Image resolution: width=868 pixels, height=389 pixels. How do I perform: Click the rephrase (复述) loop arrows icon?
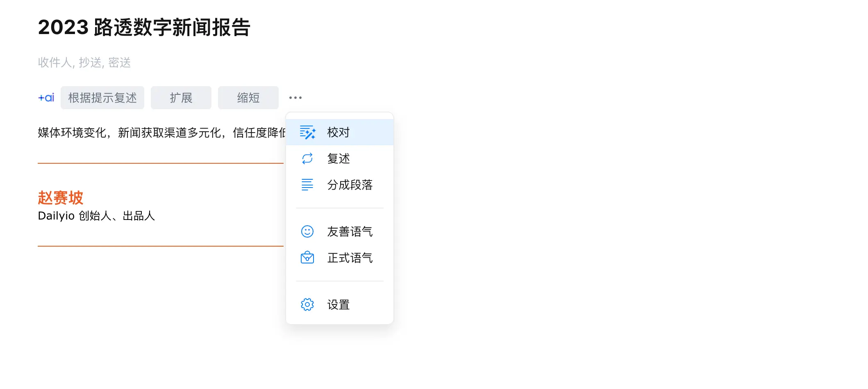tap(307, 158)
